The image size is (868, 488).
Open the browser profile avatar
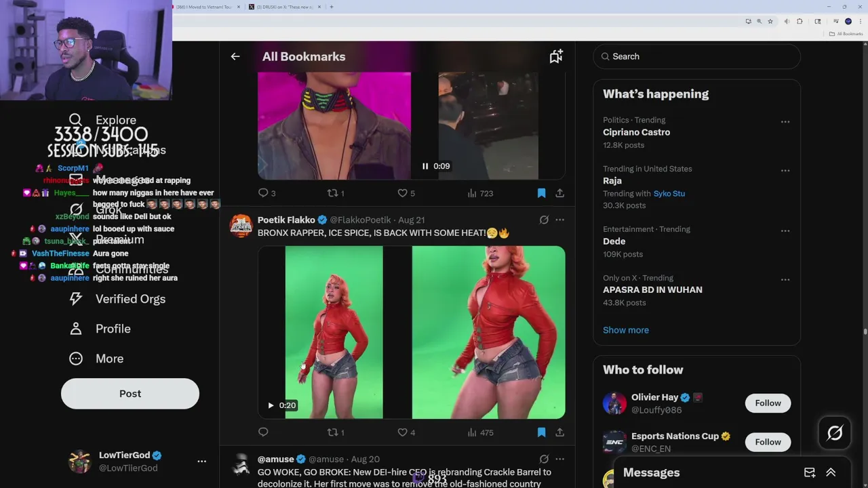[848, 22]
